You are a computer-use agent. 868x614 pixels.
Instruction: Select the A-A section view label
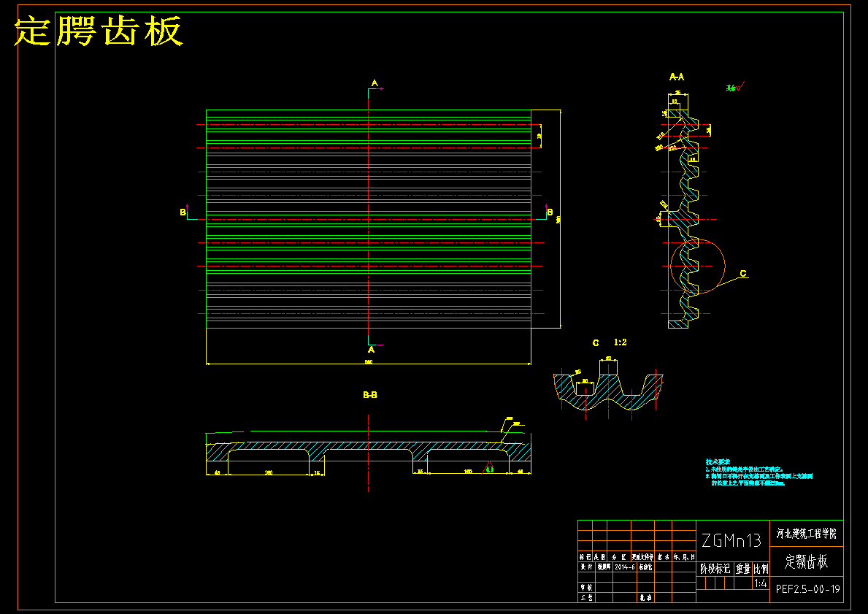(677, 77)
